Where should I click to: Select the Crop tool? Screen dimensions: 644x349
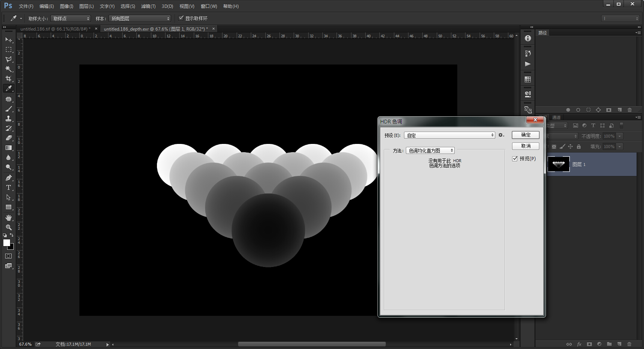[9, 79]
